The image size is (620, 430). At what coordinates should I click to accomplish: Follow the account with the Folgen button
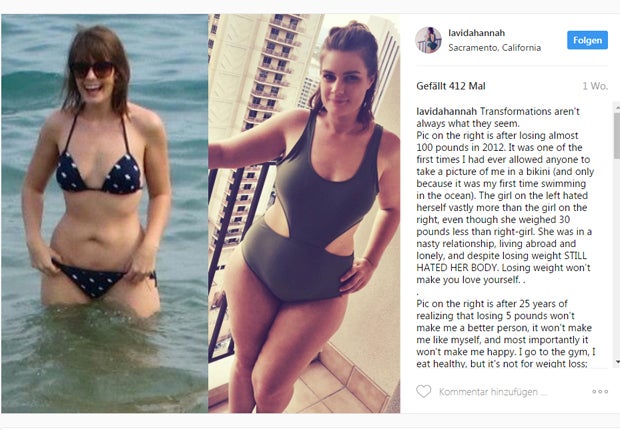(587, 40)
